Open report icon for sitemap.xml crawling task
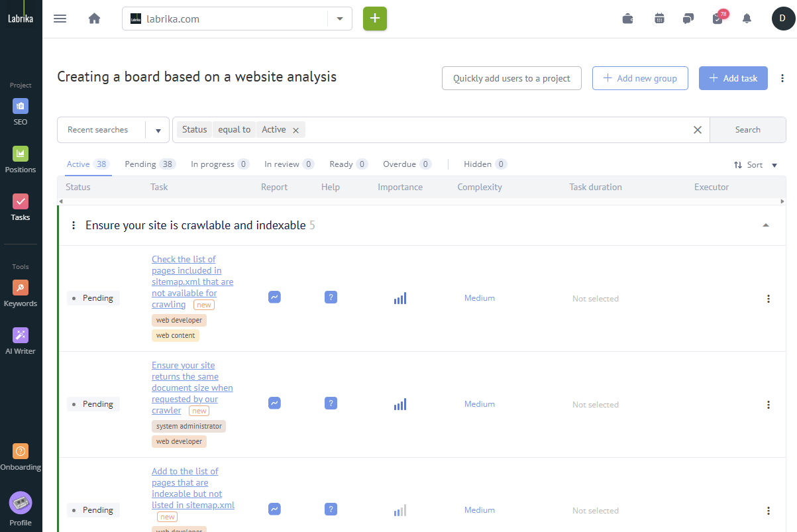This screenshot has width=797, height=532. [274, 297]
